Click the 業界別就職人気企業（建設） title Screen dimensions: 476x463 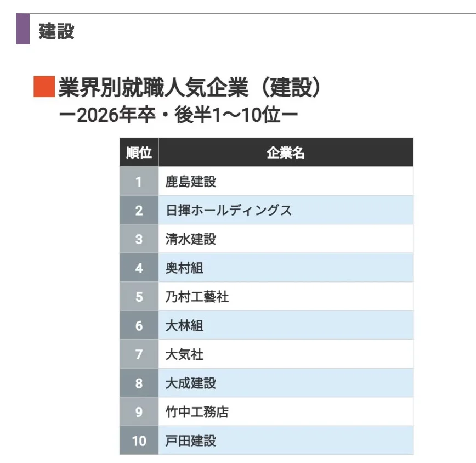click(189, 87)
